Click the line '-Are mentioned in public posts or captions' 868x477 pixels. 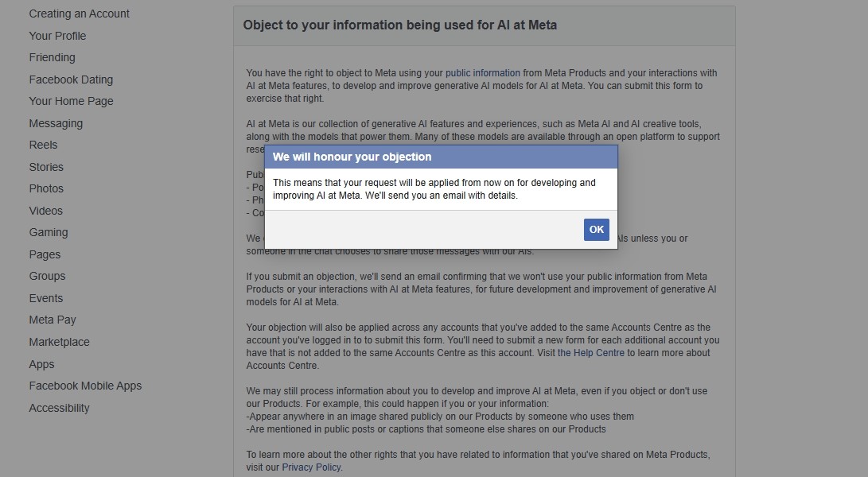426,429
